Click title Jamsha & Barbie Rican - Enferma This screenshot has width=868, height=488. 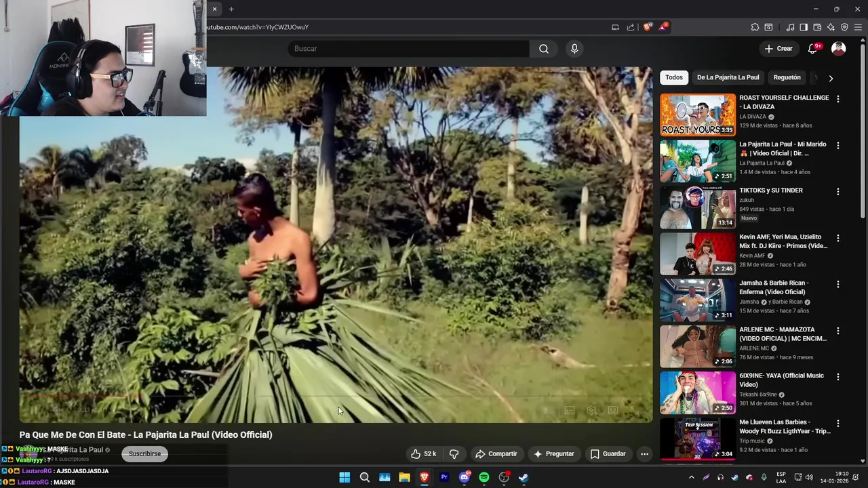tap(774, 287)
